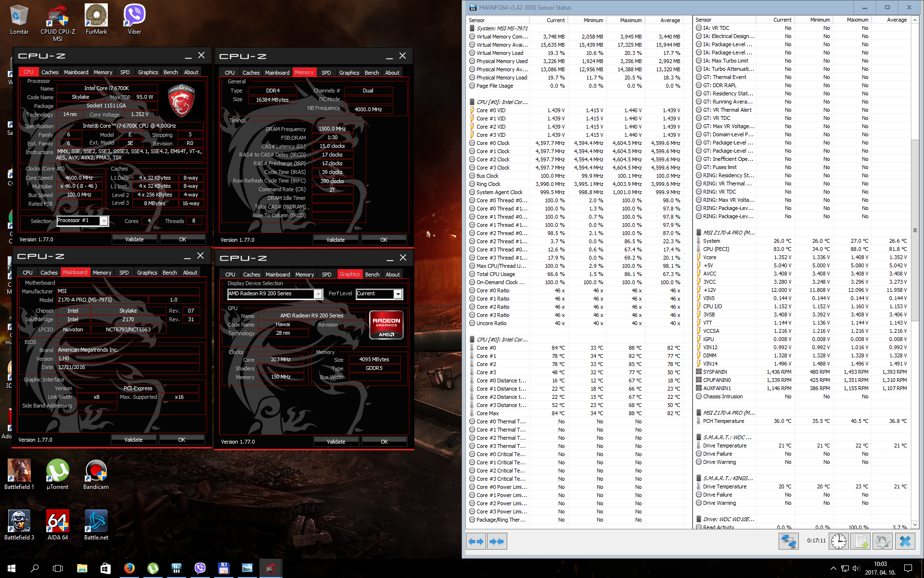924x578 pixels.
Task: Click the expand columns arrows button in HWiNFO
Action: [x=476, y=541]
